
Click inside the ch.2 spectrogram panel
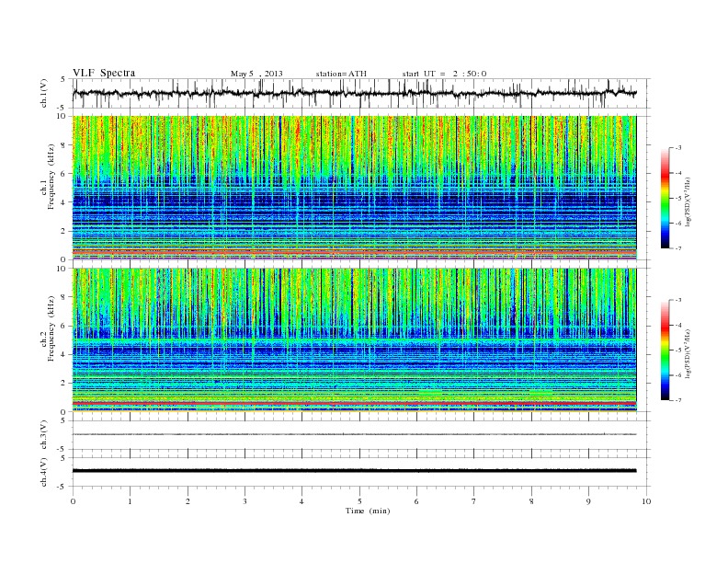pyautogui.click(x=354, y=340)
